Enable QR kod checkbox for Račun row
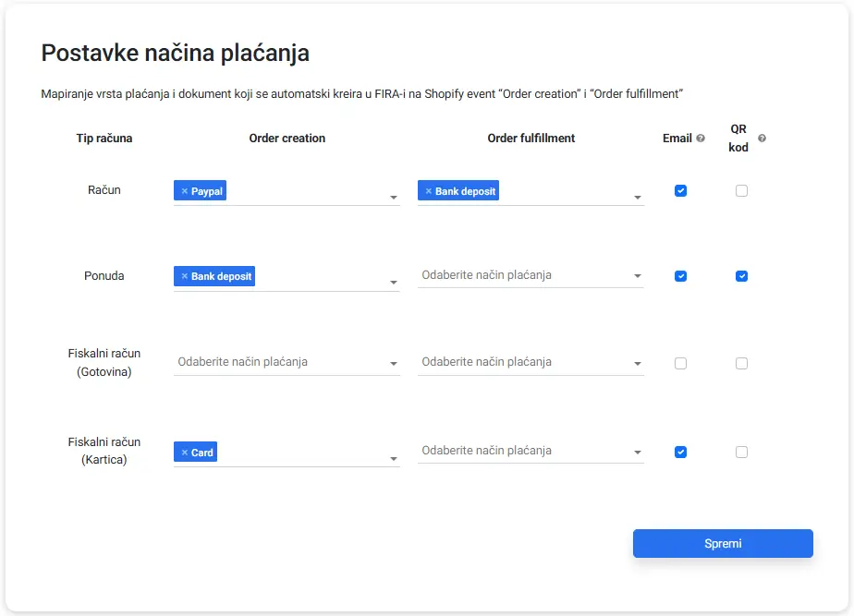This screenshot has width=854, height=616. [741, 191]
